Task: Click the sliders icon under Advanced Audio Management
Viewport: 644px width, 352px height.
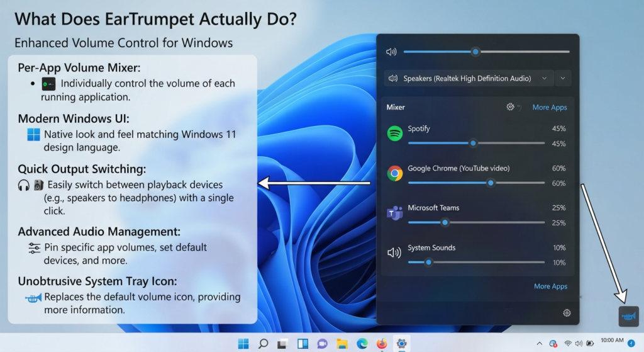Action: point(34,248)
